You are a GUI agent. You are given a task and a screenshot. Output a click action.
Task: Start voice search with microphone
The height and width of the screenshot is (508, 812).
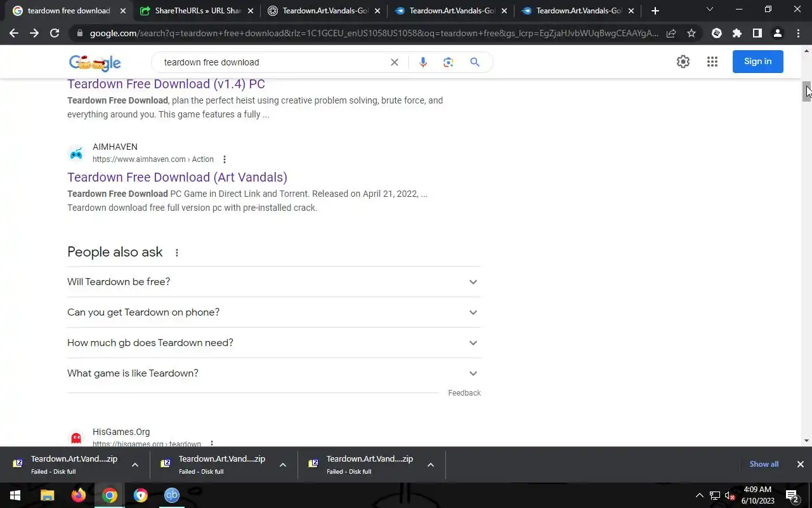pyautogui.click(x=423, y=62)
